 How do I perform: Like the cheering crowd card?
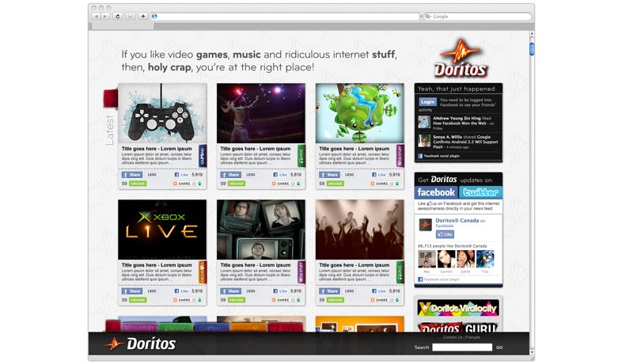tap(379, 291)
